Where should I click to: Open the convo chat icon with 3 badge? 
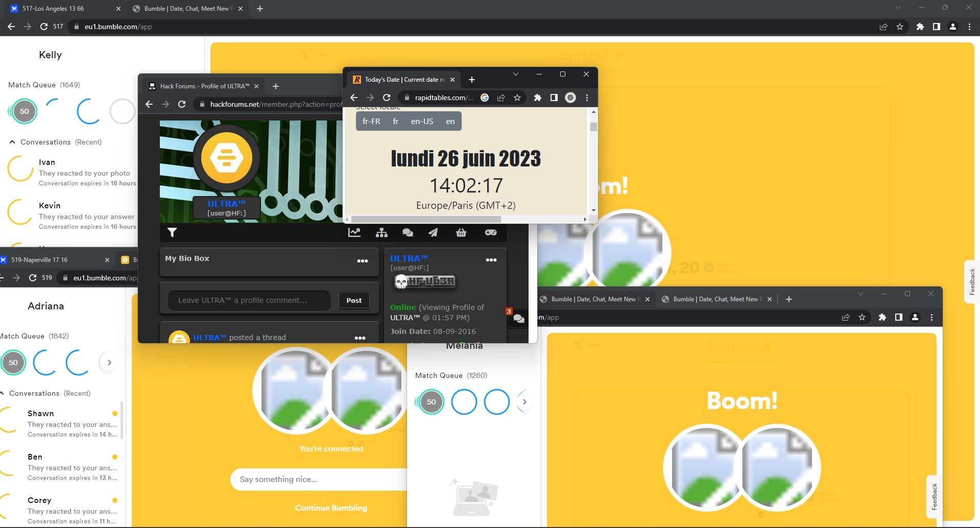518,319
